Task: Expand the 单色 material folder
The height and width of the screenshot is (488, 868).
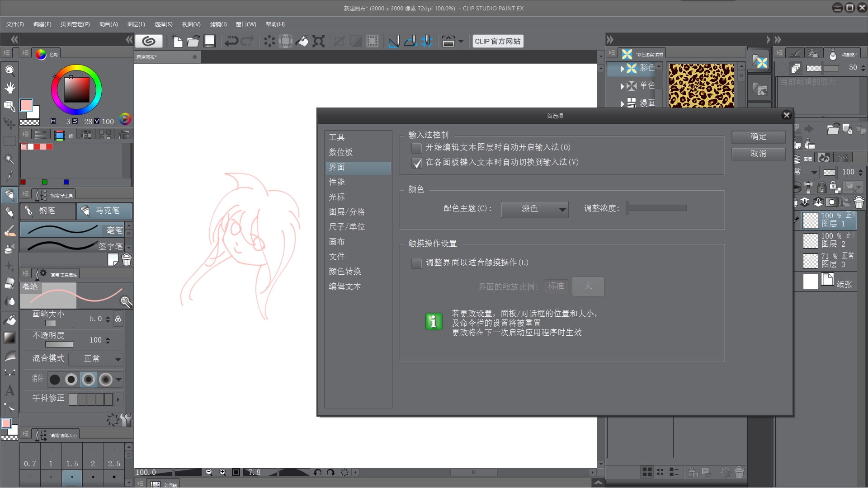Action: click(x=623, y=86)
